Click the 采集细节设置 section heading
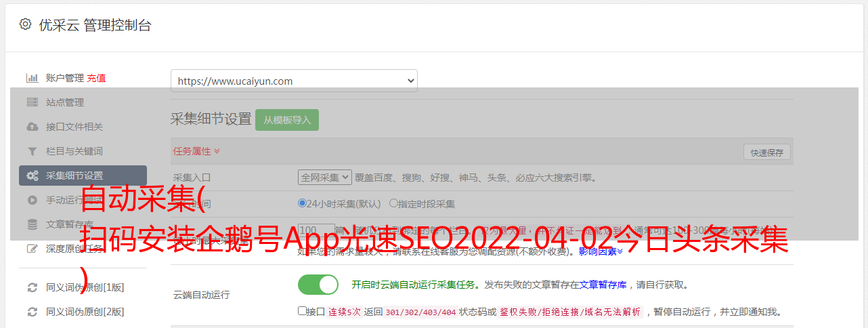The height and width of the screenshot is (328, 868). click(x=211, y=119)
